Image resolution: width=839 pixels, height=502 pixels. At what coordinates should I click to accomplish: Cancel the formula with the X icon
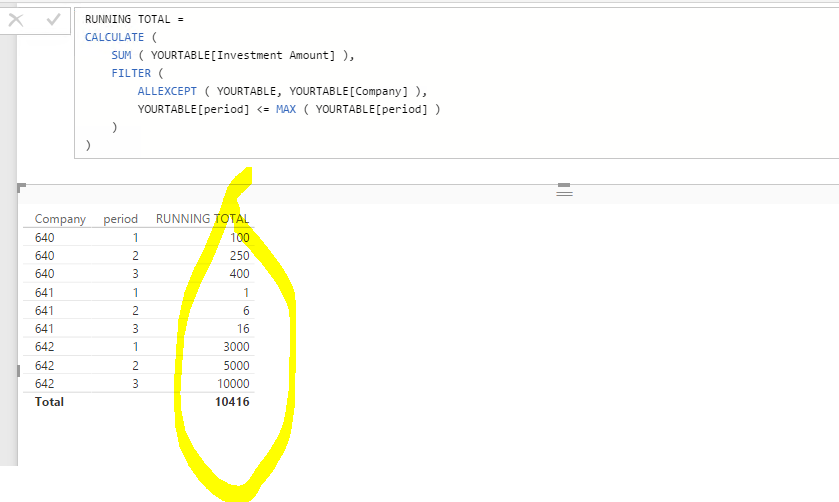pyautogui.click(x=16, y=20)
